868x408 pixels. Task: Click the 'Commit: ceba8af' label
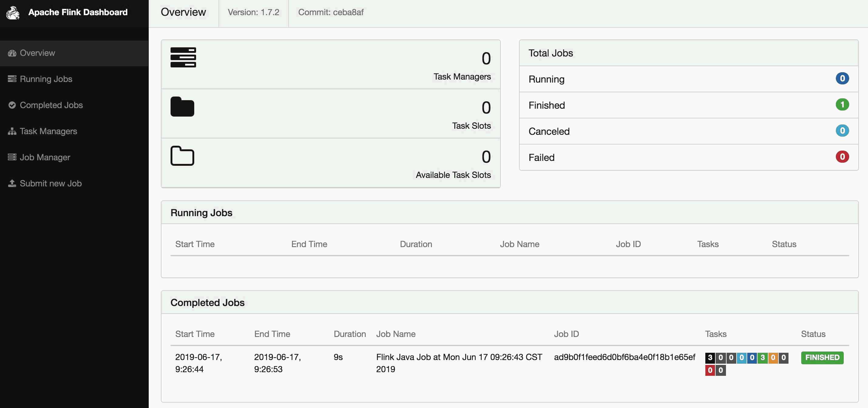coord(331,12)
